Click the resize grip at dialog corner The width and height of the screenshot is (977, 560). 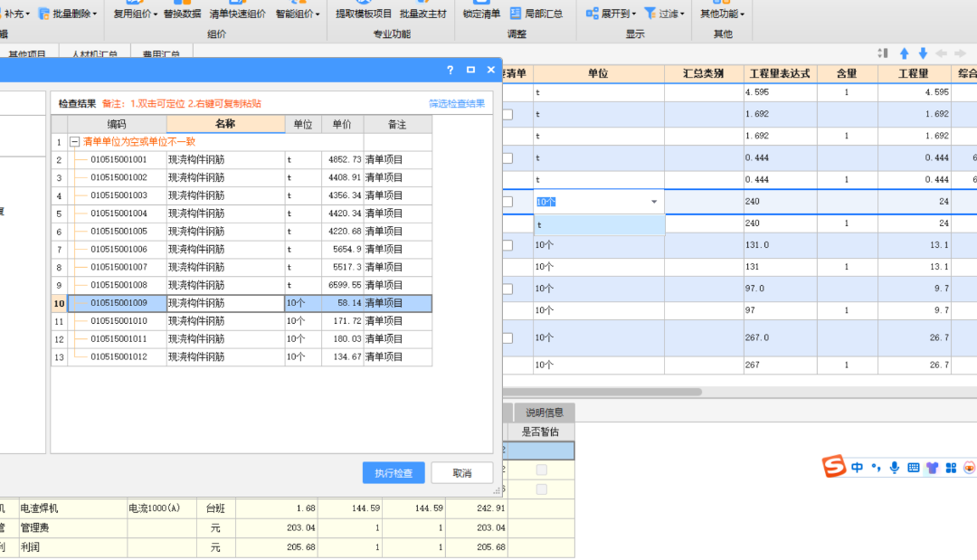point(497,491)
